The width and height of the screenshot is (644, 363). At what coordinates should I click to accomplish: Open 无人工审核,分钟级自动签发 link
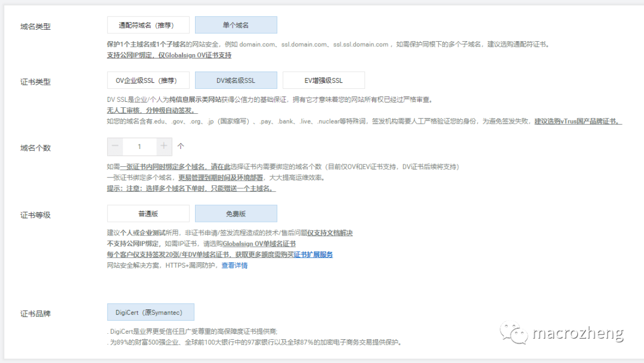(153, 110)
